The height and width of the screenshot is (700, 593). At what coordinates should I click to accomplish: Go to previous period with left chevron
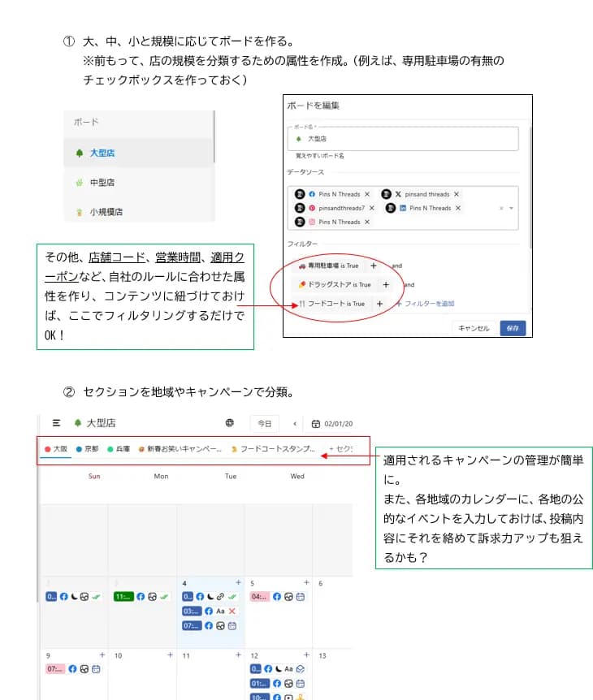point(295,424)
